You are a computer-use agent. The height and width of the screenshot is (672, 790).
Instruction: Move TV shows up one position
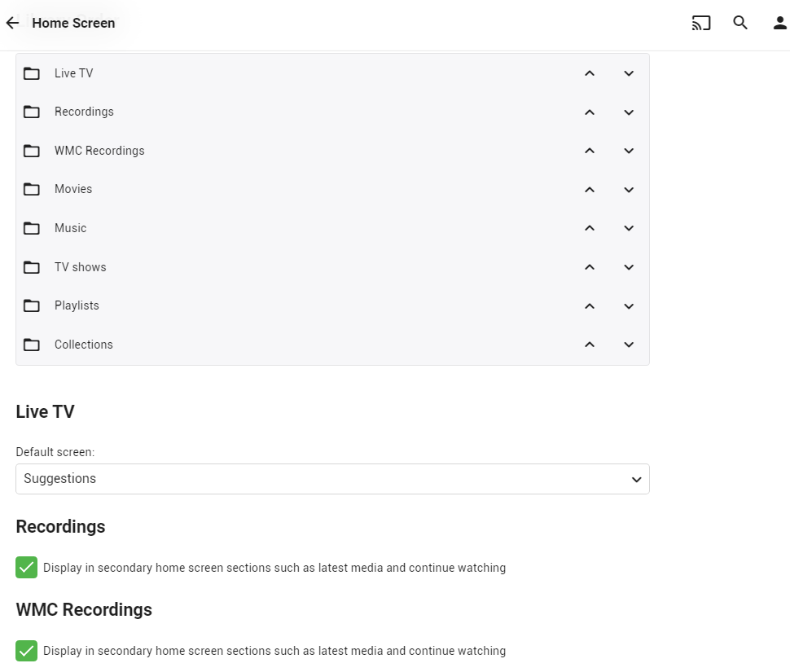(x=590, y=267)
